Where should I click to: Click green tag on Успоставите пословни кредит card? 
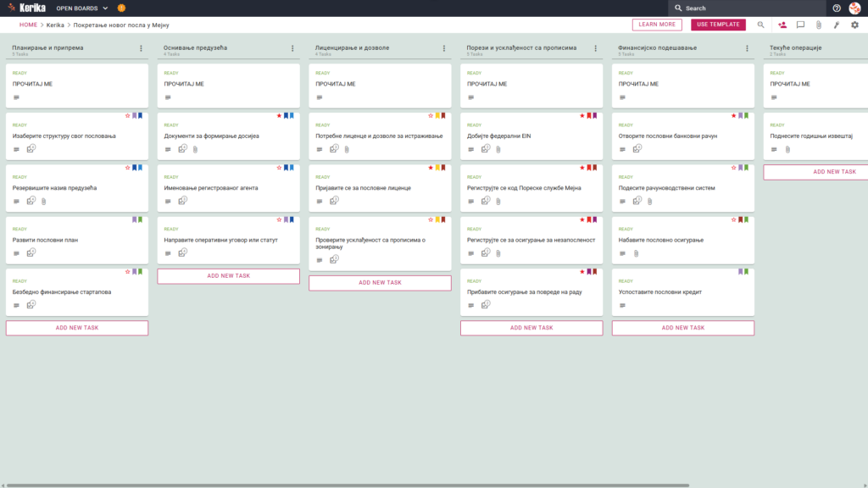click(x=746, y=272)
